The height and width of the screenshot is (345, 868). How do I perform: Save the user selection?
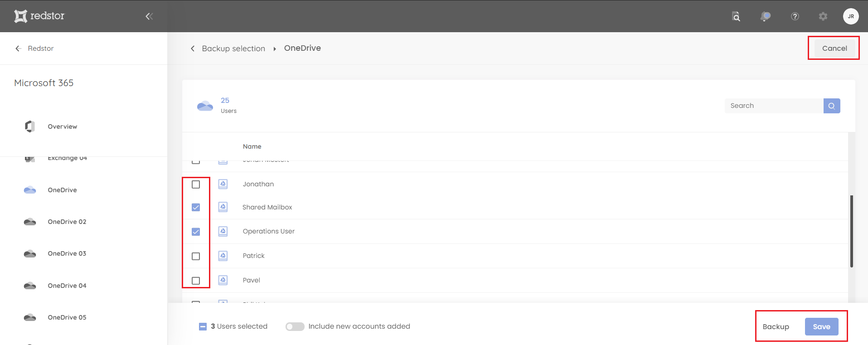point(821,327)
